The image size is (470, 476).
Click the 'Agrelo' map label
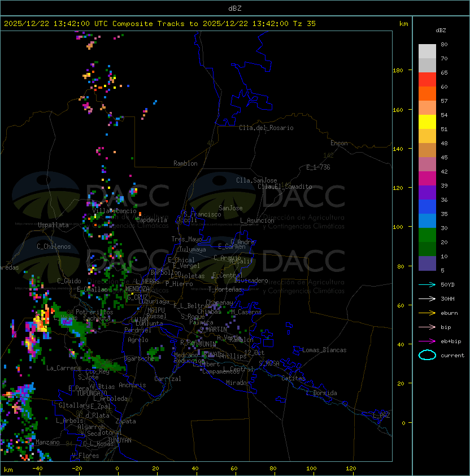[x=138, y=340]
